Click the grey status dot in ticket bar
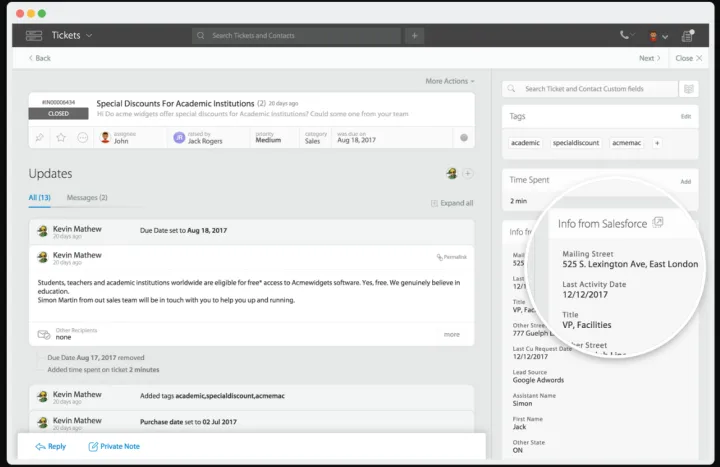The image size is (720, 467). (x=464, y=137)
